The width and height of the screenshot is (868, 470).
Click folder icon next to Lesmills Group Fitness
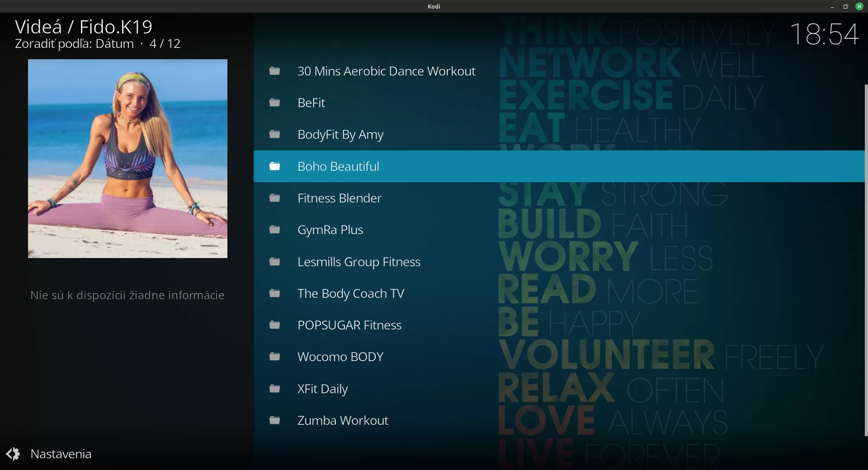274,262
